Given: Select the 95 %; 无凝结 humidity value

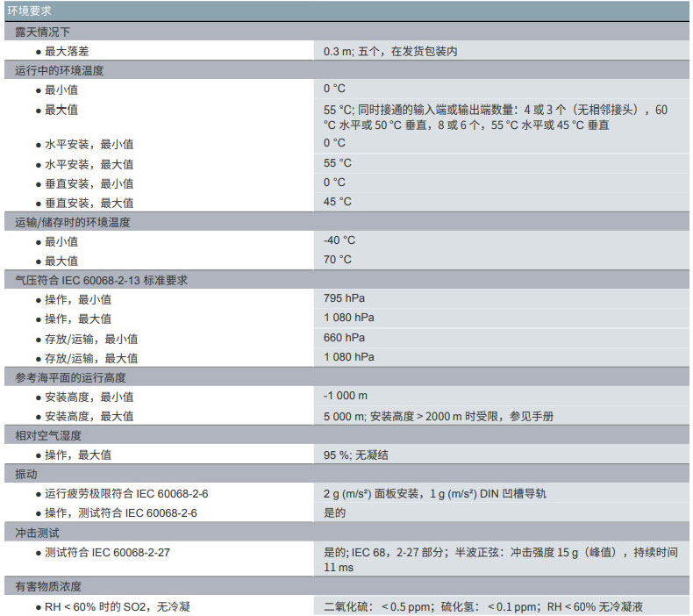Looking at the screenshot, I should tap(356, 455).
